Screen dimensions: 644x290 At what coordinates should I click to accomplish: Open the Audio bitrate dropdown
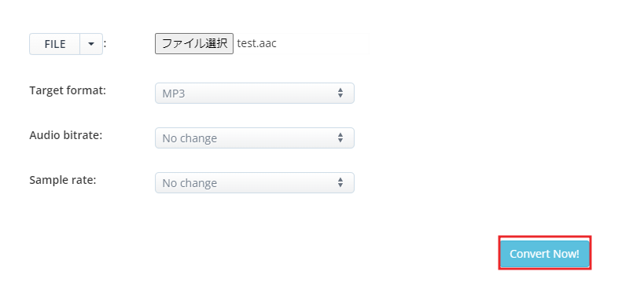[x=255, y=138]
